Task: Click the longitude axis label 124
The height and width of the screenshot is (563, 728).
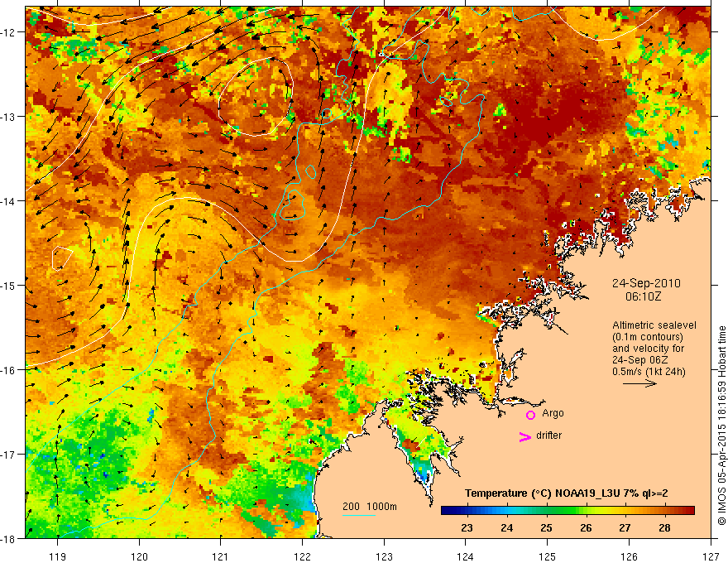Action: (466, 556)
